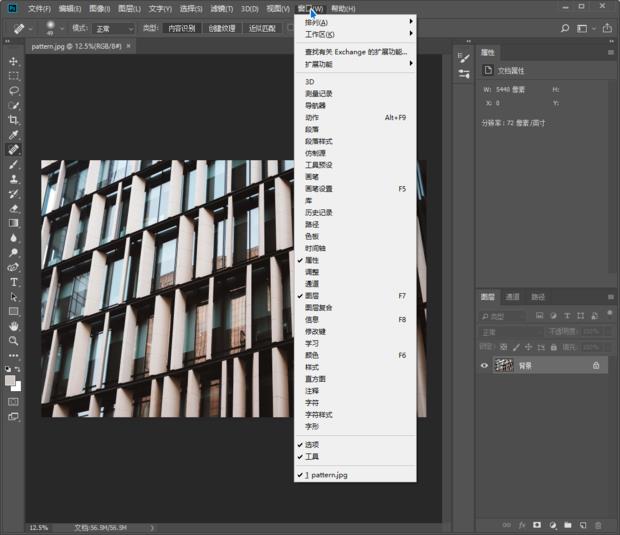Select the Lasso tool
Image resolution: width=620 pixels, height=535 pixels.
click(x=14, y=90)
